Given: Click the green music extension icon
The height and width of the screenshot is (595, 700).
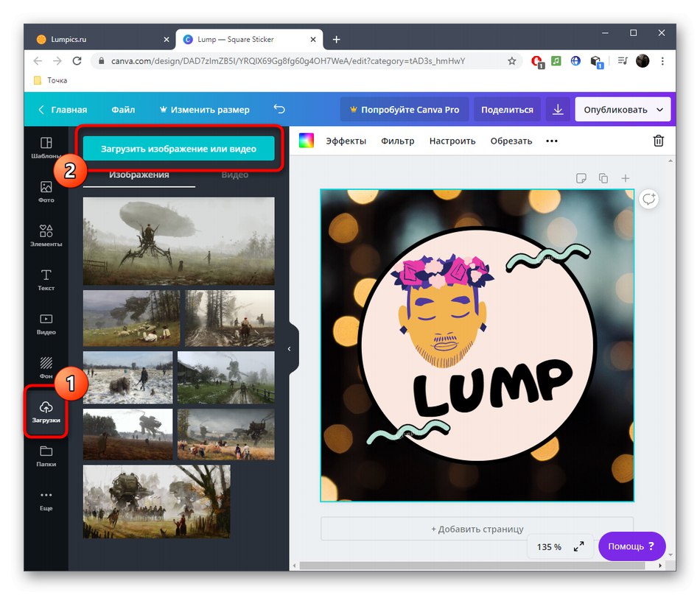Looking at the screenshot, I should [556, 60].
